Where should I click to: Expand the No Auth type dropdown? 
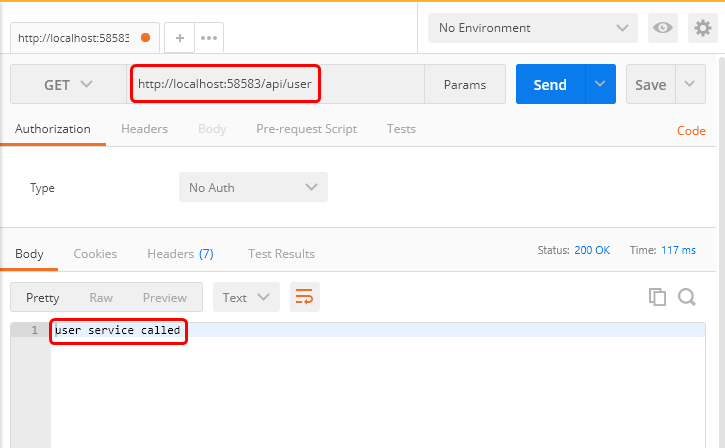[x=252, y=187]
